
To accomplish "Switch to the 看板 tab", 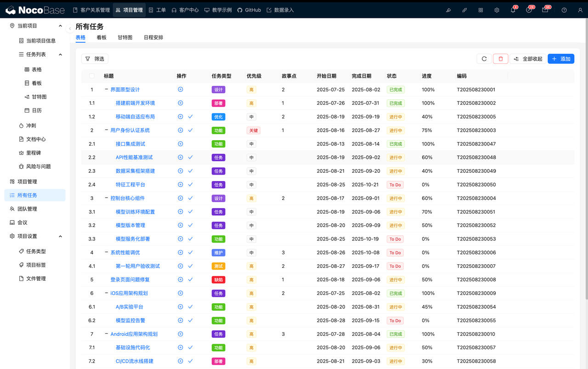I will (101, 37).
